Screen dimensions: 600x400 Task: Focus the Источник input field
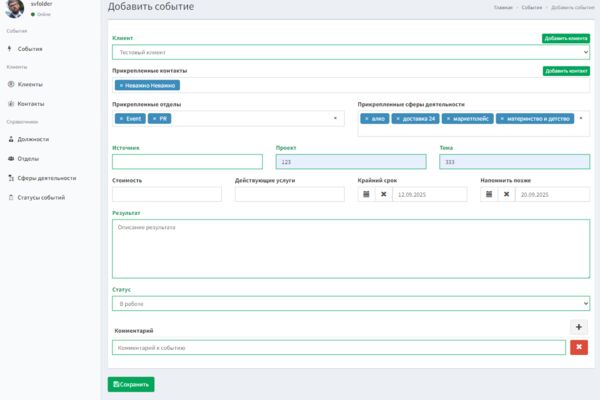click(188, 162)
